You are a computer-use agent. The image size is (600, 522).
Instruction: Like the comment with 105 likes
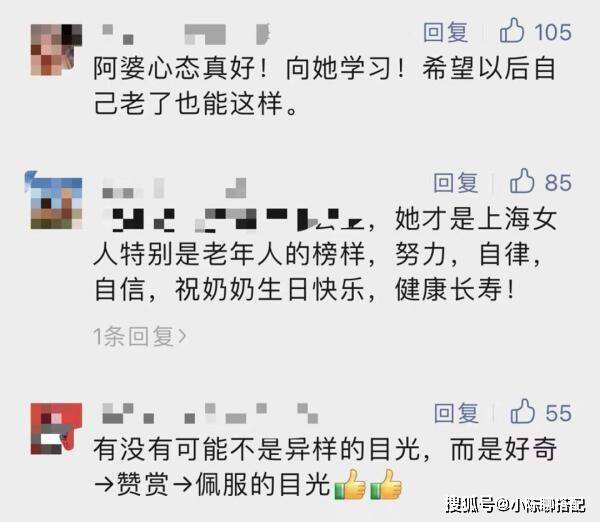pos(512,31)
